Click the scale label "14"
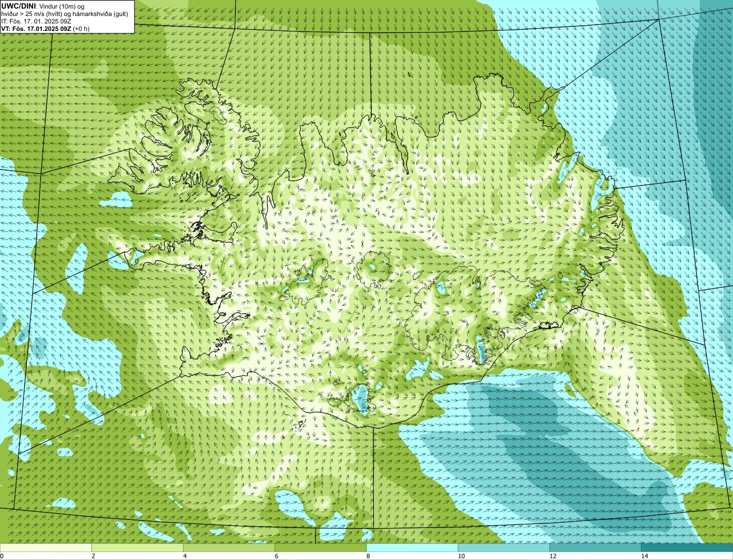The image size is (733, 560). (x=644, y=556)
